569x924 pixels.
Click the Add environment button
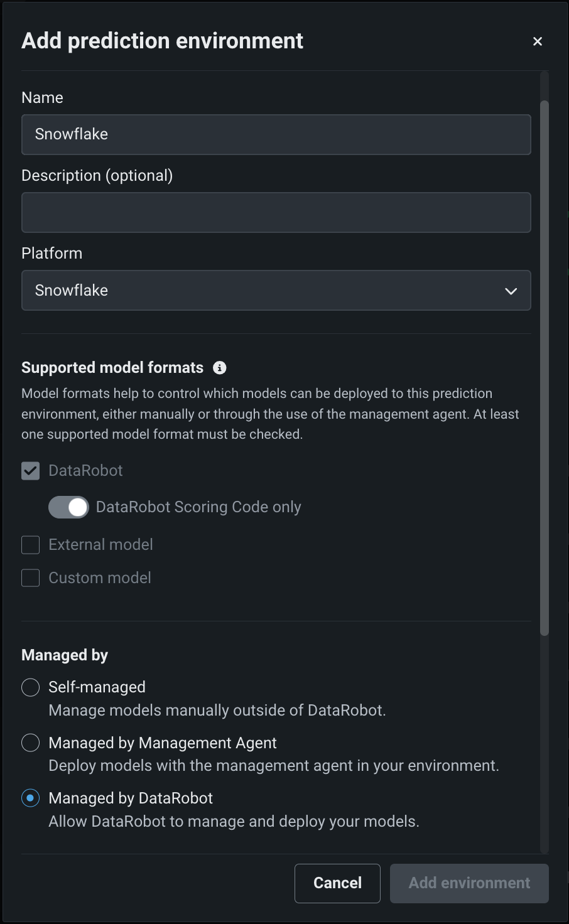coord(469,883)
